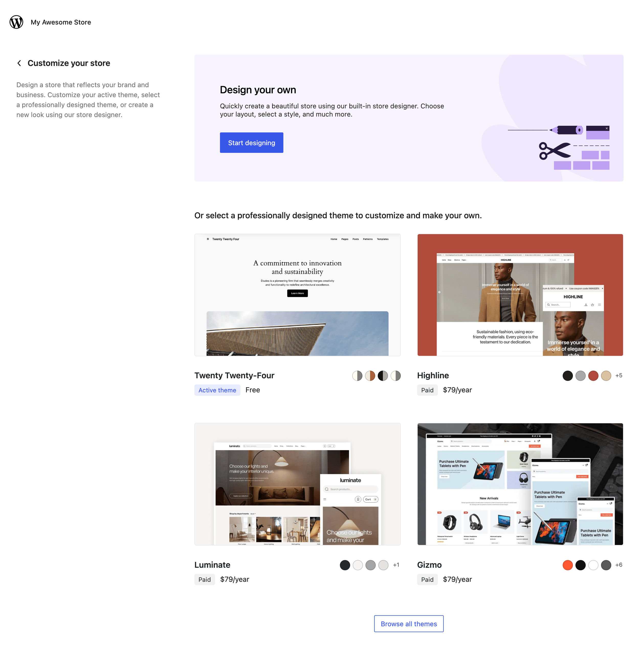Click the WordPress logo icon

coord(16,22)
